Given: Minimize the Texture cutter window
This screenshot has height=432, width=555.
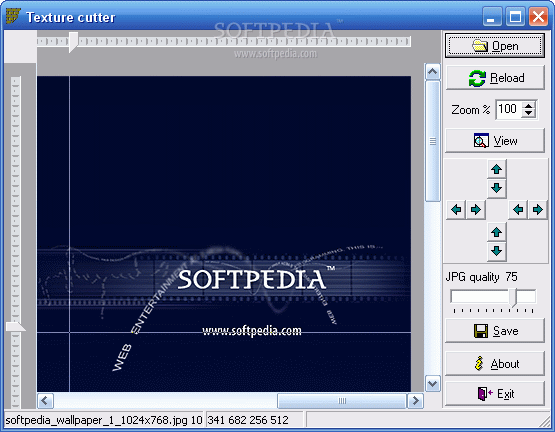Looking at the screenshot, I should click(492, 17).
